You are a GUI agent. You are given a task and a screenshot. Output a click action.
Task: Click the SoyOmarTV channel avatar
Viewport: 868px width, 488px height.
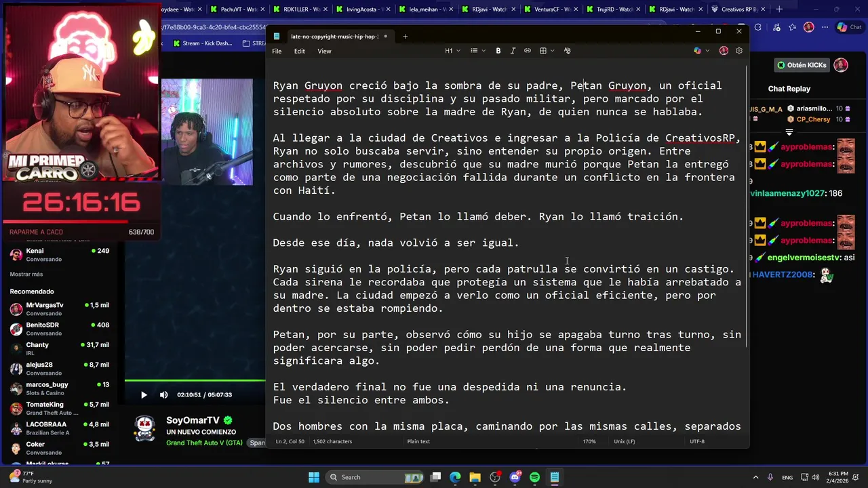[145, 428]
